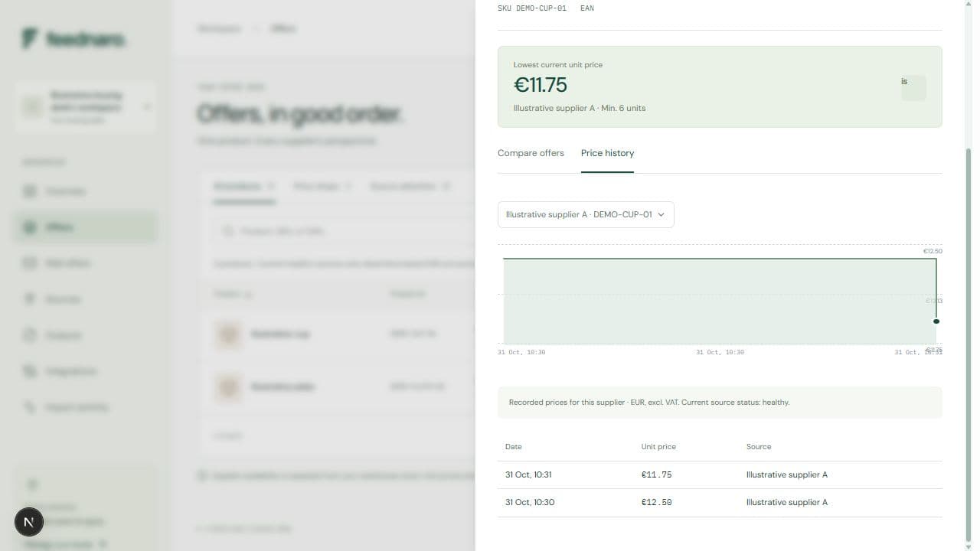Click the latest price point on the chart
The image size is (980, 551).
pos(936,321)
